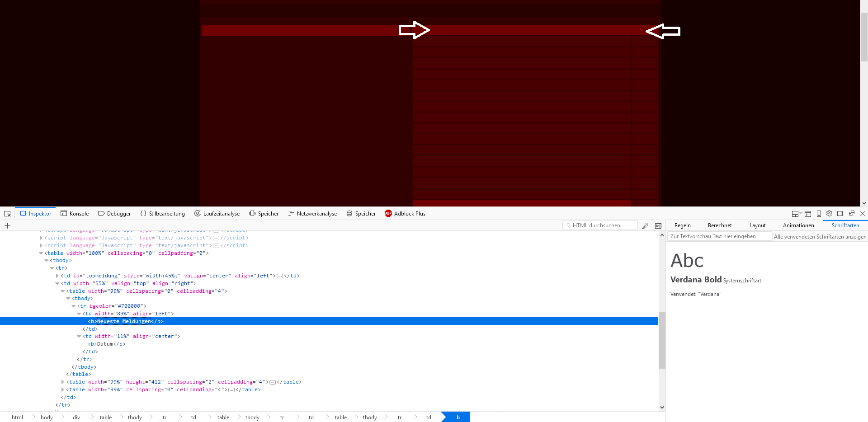Collapse the td width="11%" node
The width and height of the screenshot is (868, 422).
tap(79, 336)
